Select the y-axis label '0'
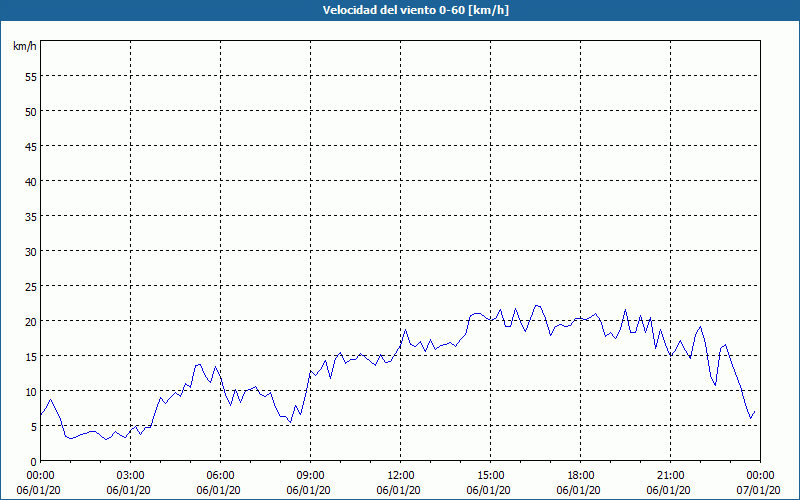This screenshot has width=800, height=500. (34, 462)
